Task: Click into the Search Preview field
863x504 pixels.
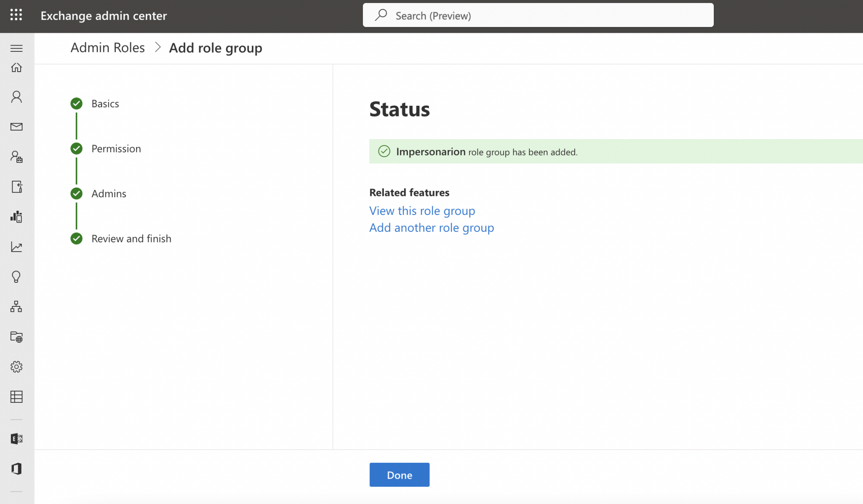Action: click(x=537, y=15)
